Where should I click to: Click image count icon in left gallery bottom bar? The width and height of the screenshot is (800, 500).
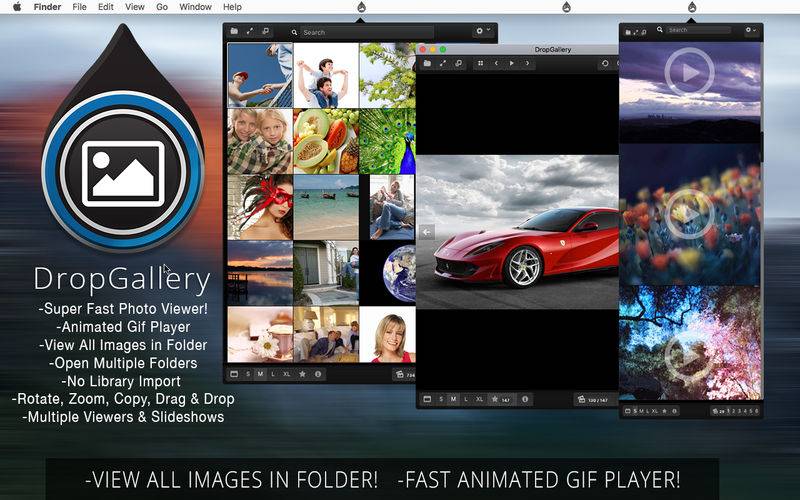tap(401, 374)
